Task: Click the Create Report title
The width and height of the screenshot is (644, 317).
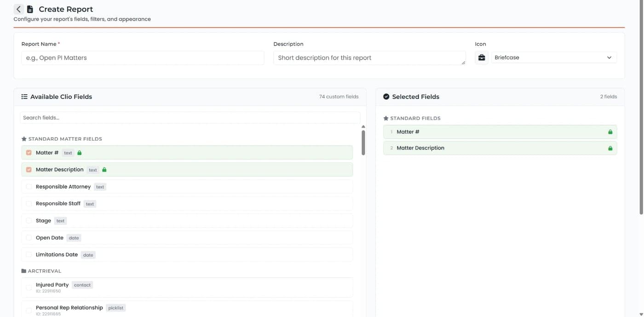Action: tap(66, 9)
